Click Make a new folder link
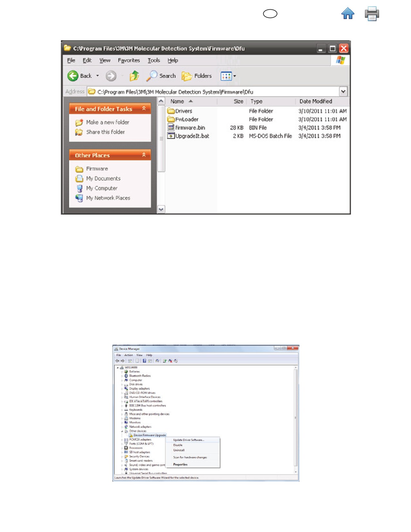Viewport: 411px width, 532px height. pyautogui.click(x=107, y=122)
